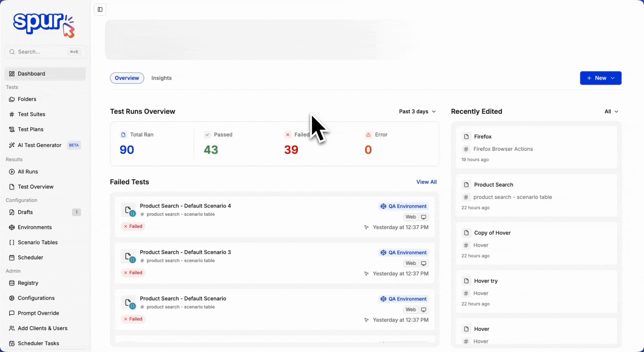Expand the New button dropdown
644x352 pixels.
point(600,78)
